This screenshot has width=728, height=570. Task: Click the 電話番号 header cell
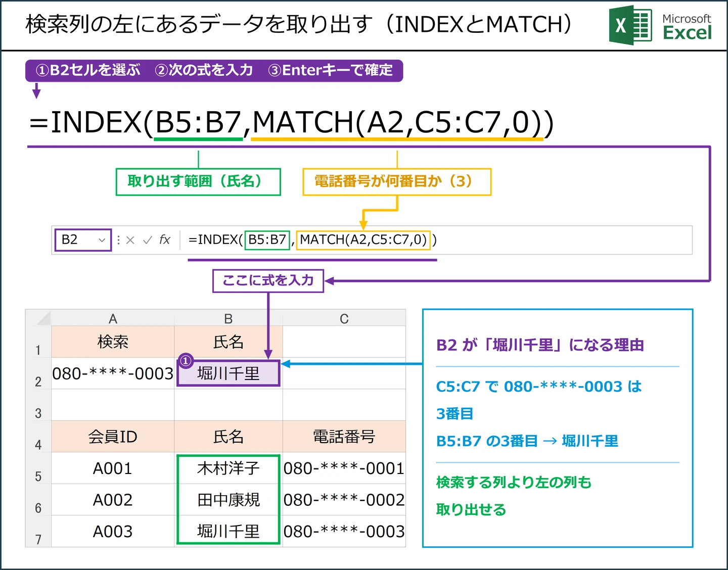(x=344, y=437)
